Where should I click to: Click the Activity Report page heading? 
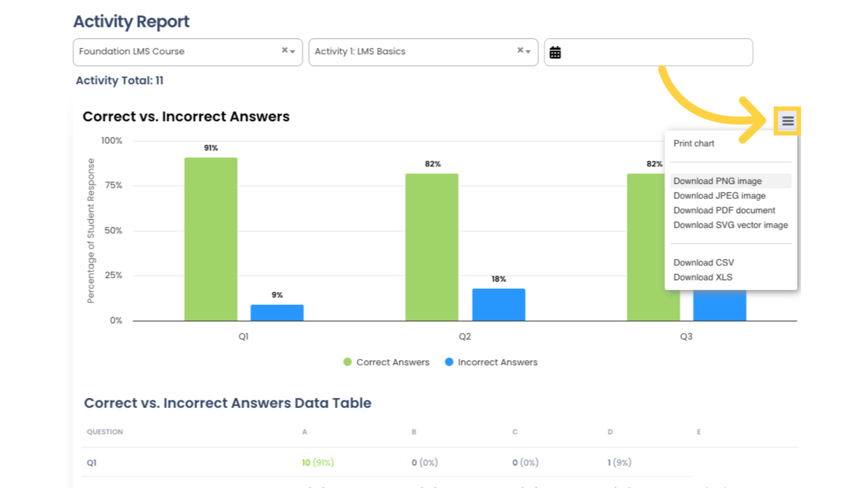tap(131, 22)
